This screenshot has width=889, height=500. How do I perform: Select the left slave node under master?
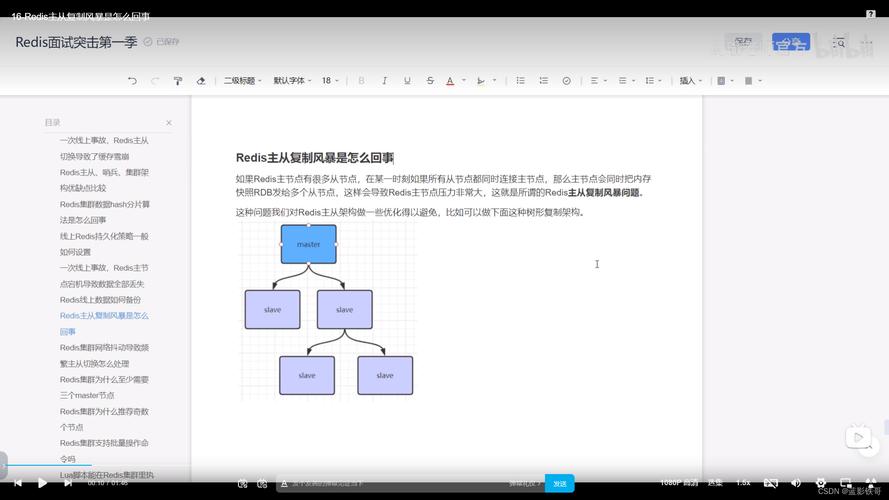(x=272, y=310)
